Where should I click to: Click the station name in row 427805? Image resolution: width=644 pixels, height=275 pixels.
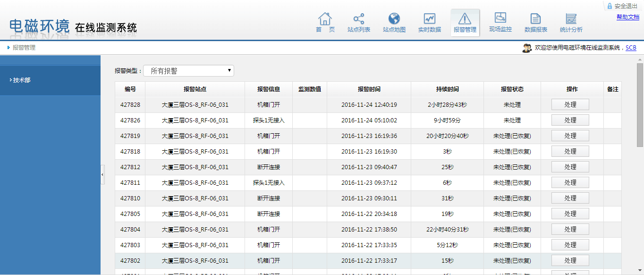tap(195, 214)
